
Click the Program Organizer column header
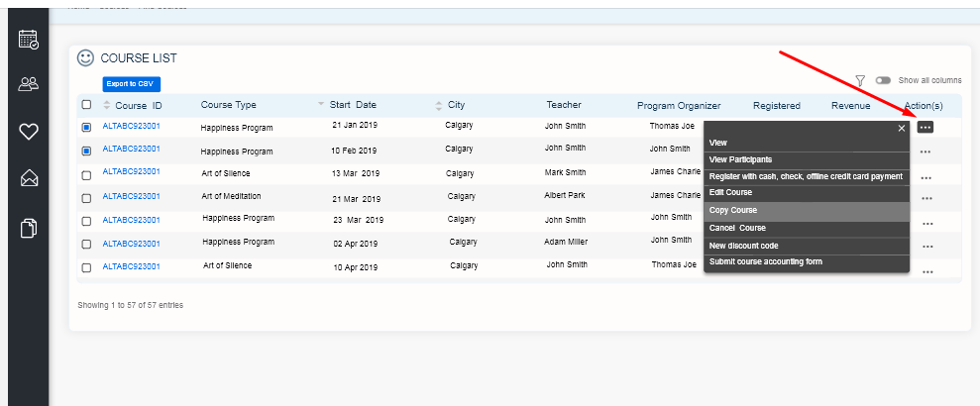679,106
